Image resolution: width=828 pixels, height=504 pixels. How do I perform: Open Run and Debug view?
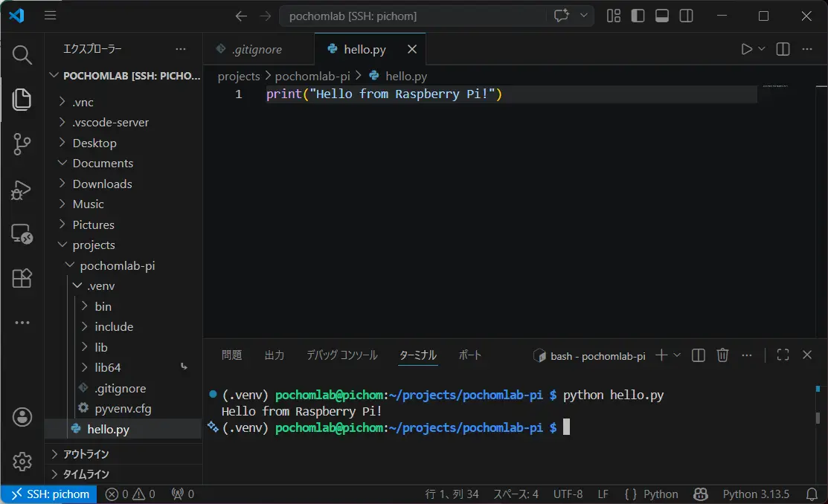pos(22,190)
